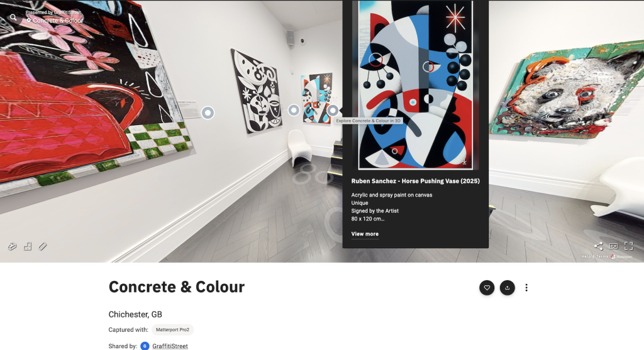Open the three-dot more options menu

(x=526, y=288)
